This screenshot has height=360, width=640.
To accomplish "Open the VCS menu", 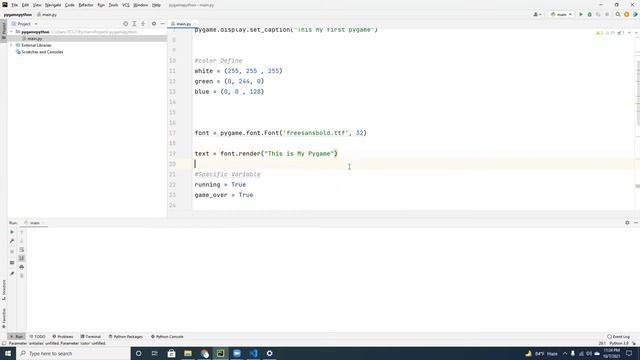I will [126, 5].
